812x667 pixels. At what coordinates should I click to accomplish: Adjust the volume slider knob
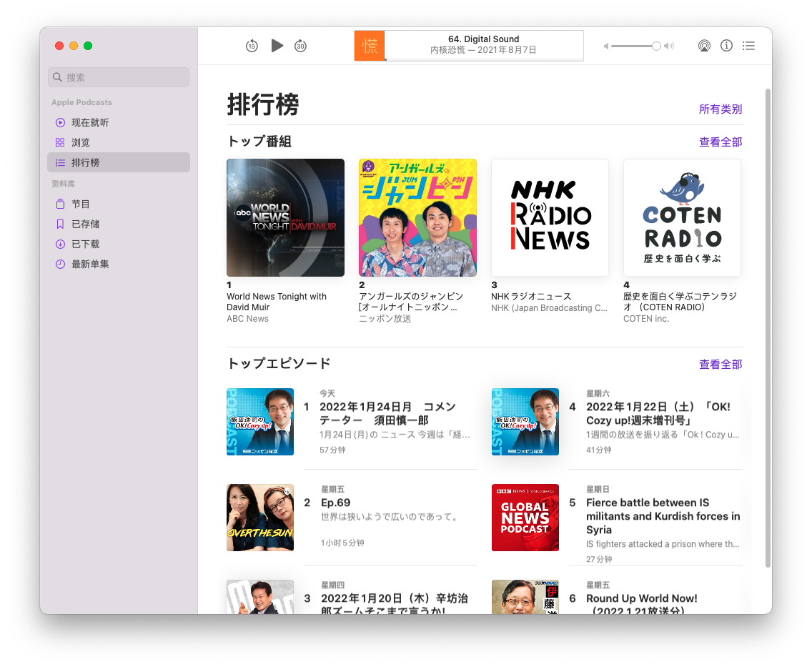(x=656, y=46)
